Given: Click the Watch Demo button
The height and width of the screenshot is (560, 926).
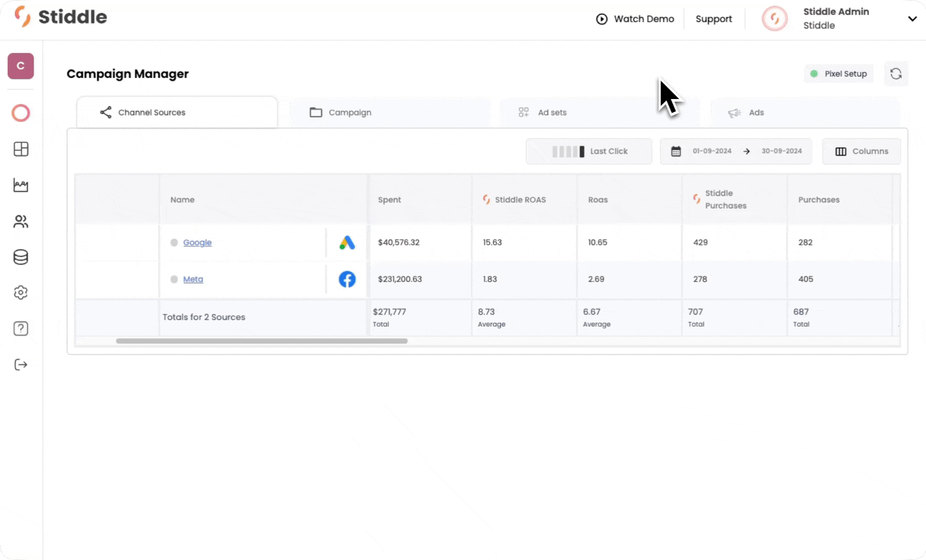Looking at the screenshot, I should coord(635,19).
